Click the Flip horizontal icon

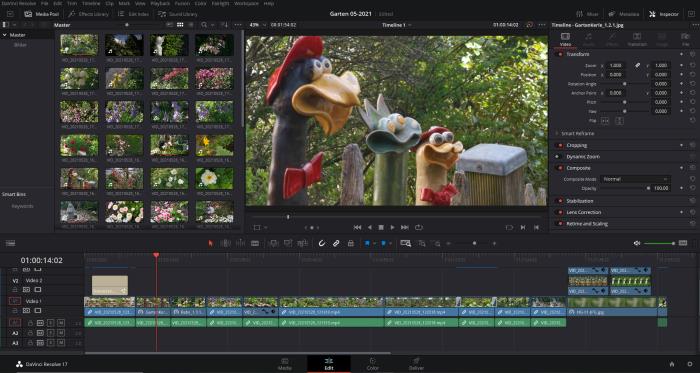coord(605,120)
